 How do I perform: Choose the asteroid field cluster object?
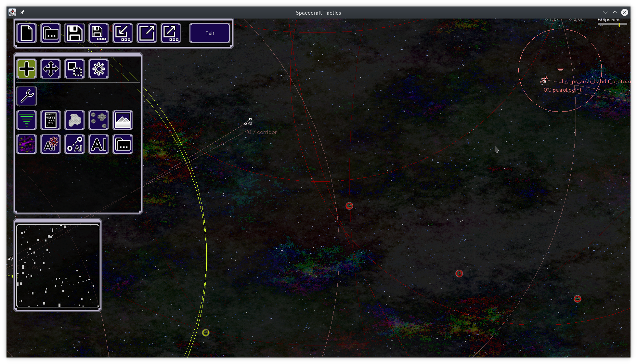[x=99, y=120]
